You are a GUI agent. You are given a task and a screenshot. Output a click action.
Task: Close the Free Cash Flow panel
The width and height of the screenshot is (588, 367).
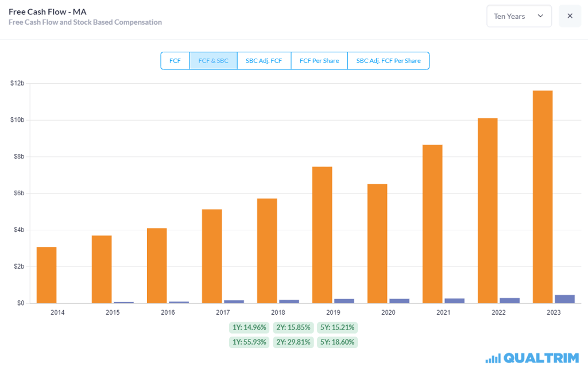click(570, 16)
